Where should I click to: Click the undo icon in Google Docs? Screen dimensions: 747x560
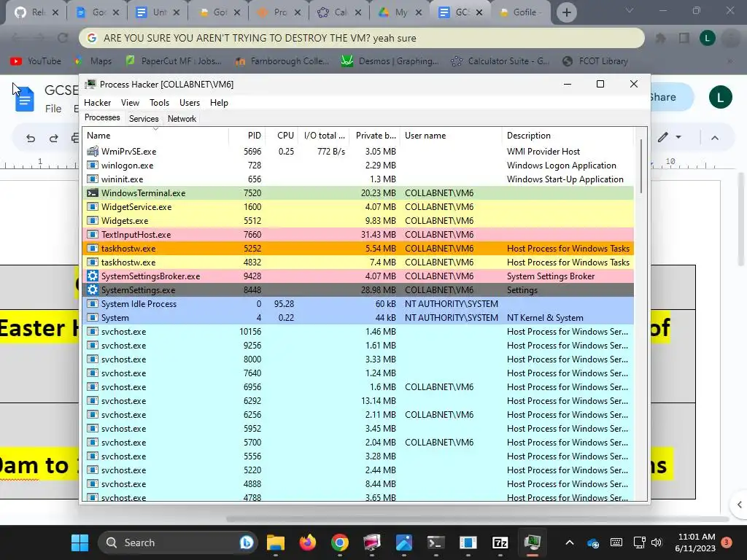point(31,138)
